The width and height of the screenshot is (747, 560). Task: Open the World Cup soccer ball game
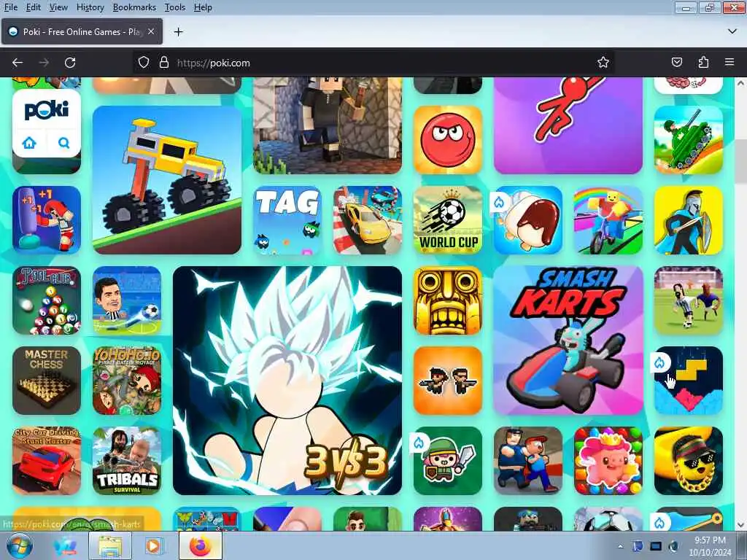(448, 220)
